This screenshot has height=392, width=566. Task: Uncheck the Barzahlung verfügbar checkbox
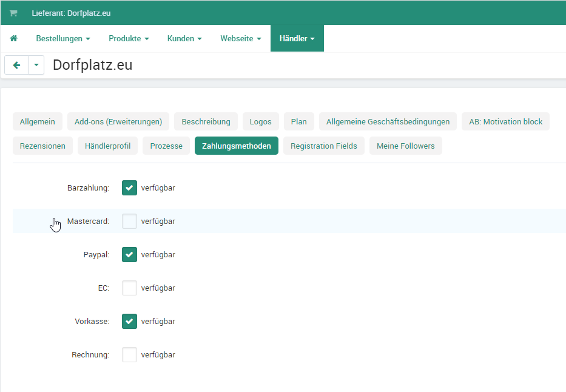click(x=129, y=188)
